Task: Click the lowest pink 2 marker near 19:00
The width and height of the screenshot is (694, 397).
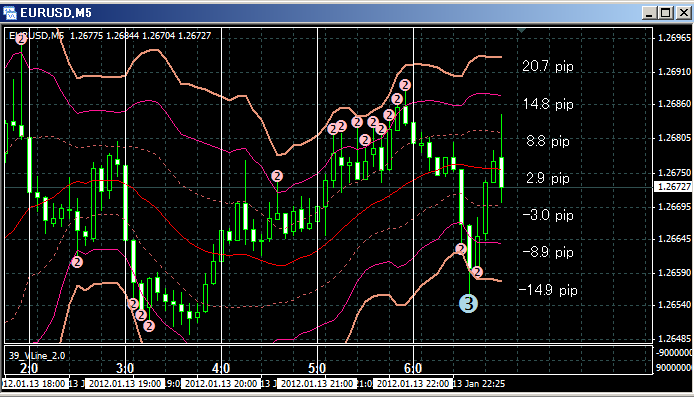Action: tap(149, 326)
